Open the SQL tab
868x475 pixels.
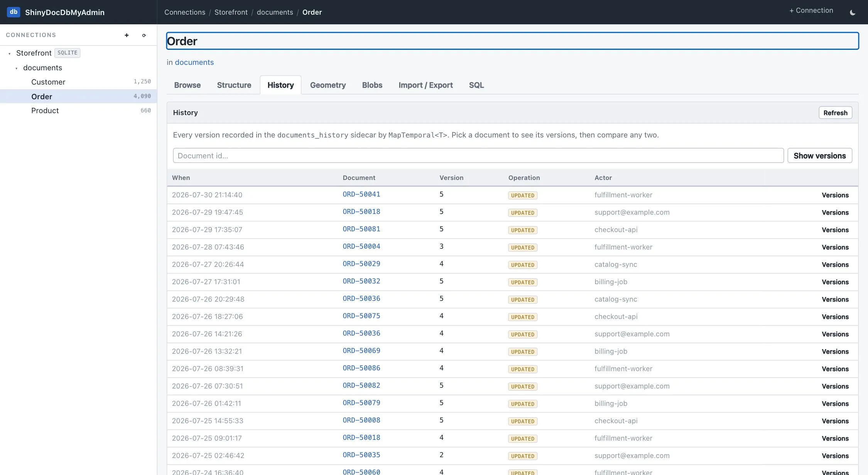click(476, 85)
